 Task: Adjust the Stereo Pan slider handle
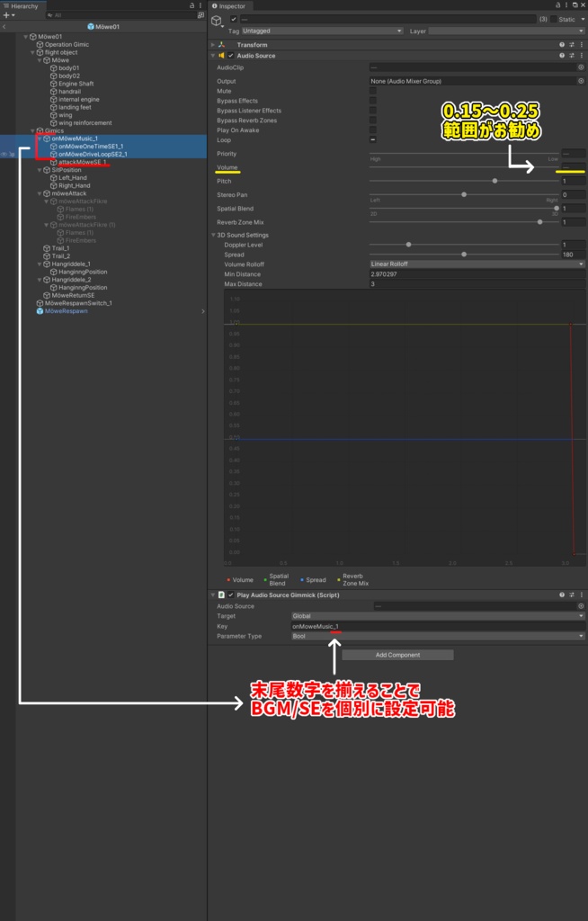tap(464, 194)
